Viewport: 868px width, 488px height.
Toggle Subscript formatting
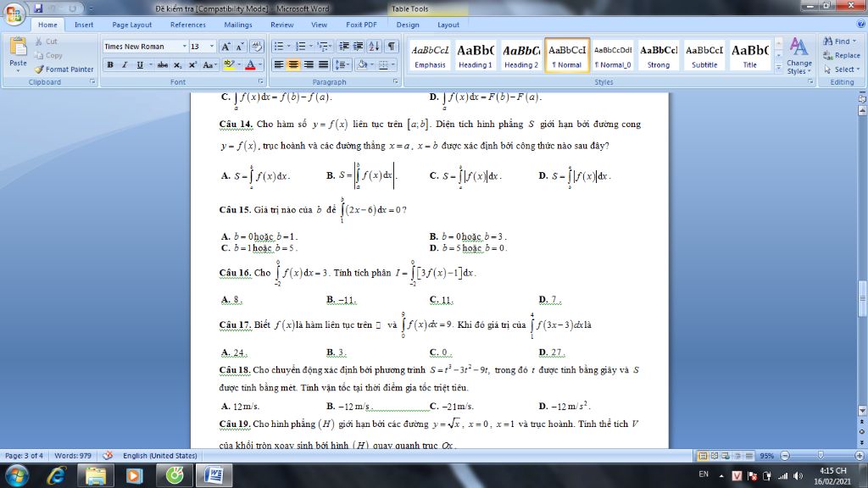coord(177,64)
